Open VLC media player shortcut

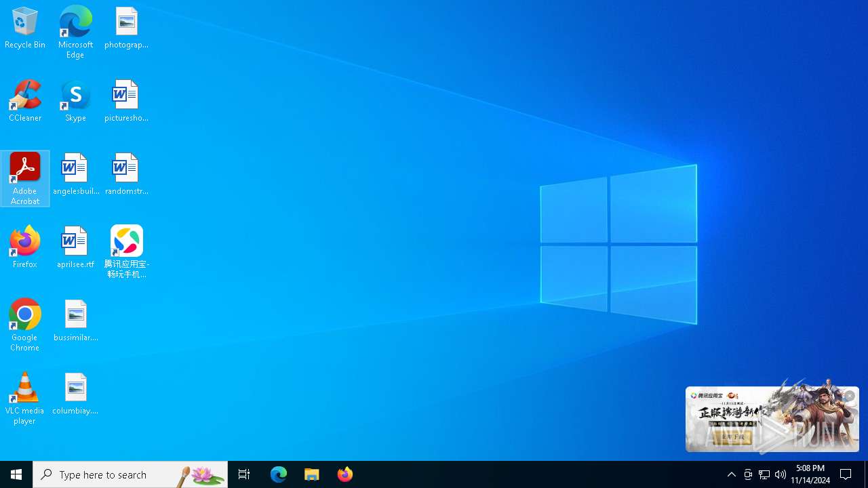coord(25,399)
